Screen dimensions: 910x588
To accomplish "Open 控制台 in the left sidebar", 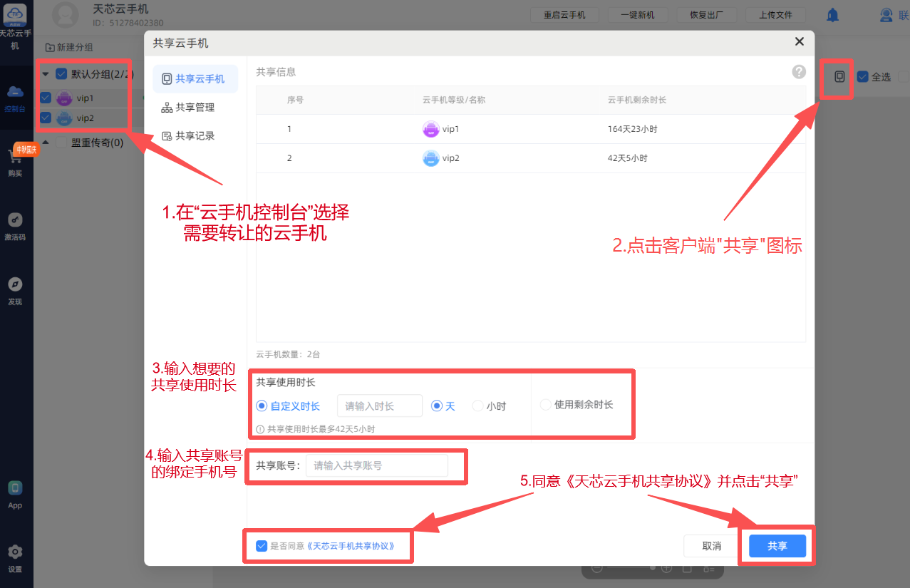I will point(15,98).
